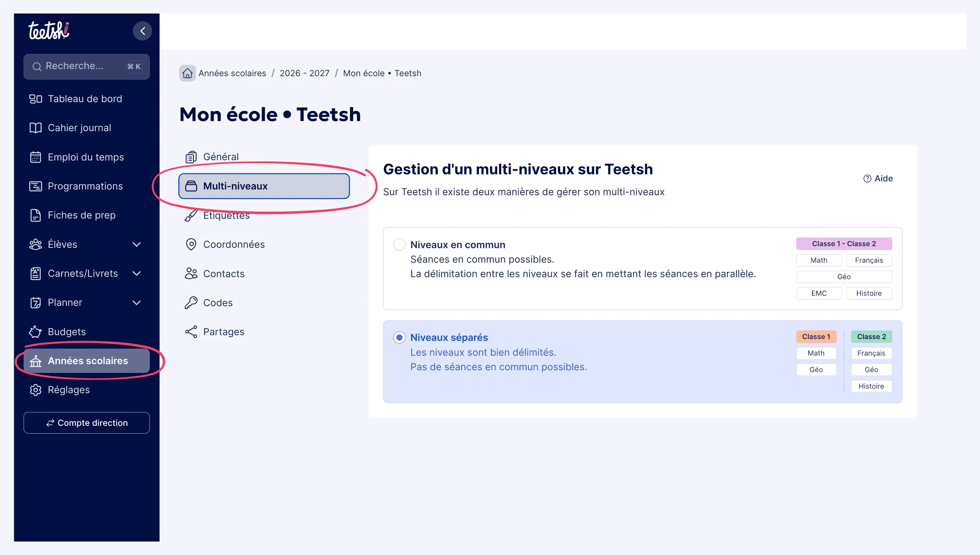Click the ⌘ K shortcut badge
The height and width of the screenshot is (555, 980).
134,66
